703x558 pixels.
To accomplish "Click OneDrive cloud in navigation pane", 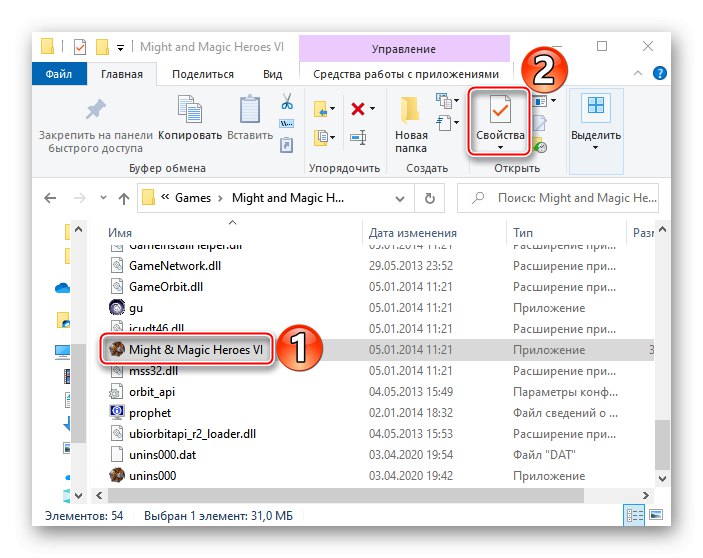I will click(62, 288).
